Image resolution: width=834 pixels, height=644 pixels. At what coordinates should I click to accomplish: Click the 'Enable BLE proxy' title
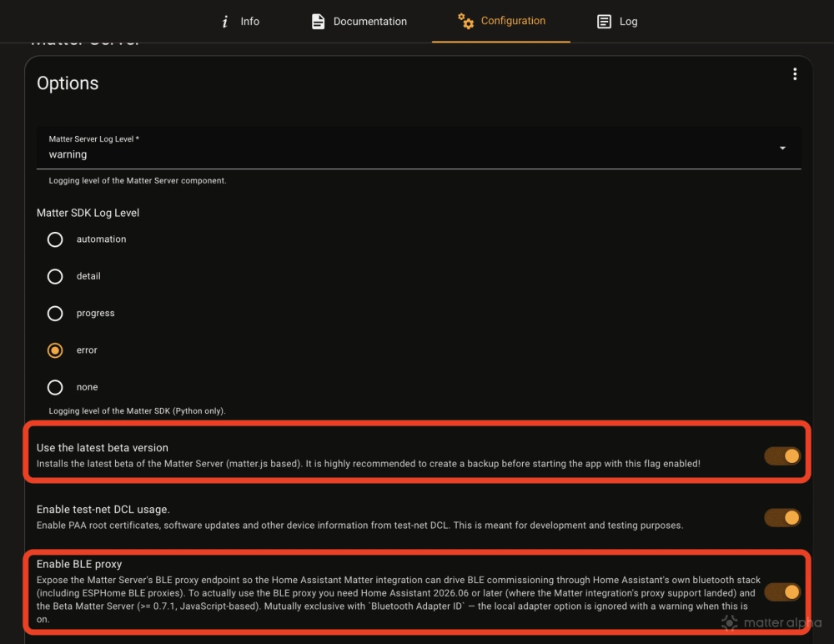coord(79,564)
